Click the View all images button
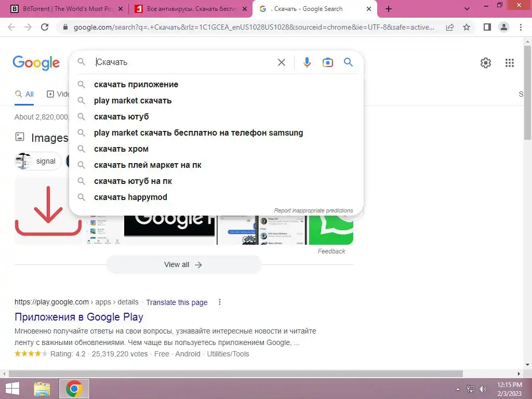 (183, 264)
